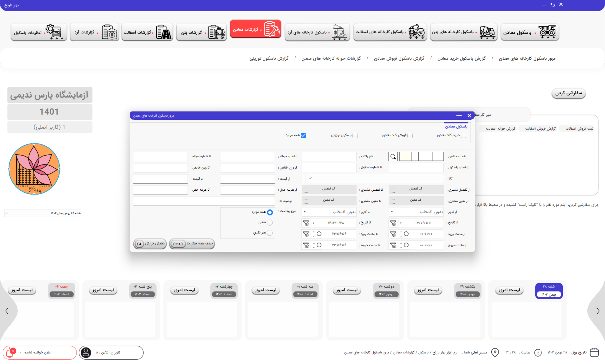Click the back arrow in title bar
The width and height of the screenshot is (605, 364).
552,5
